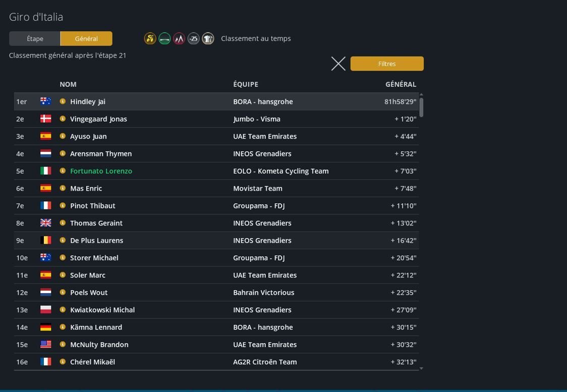This screenshot has height=392, width=567.
Task: Sort by the NOM column header
Action: pos(68,84)
